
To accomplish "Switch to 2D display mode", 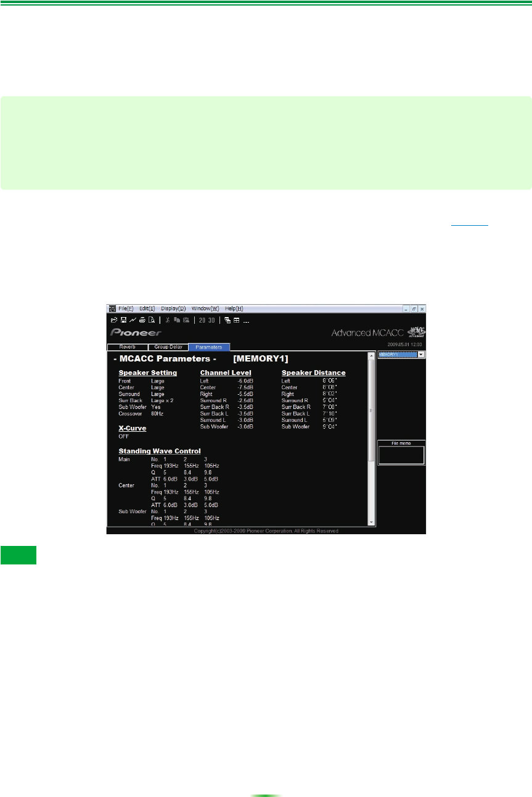I will 202,320.
